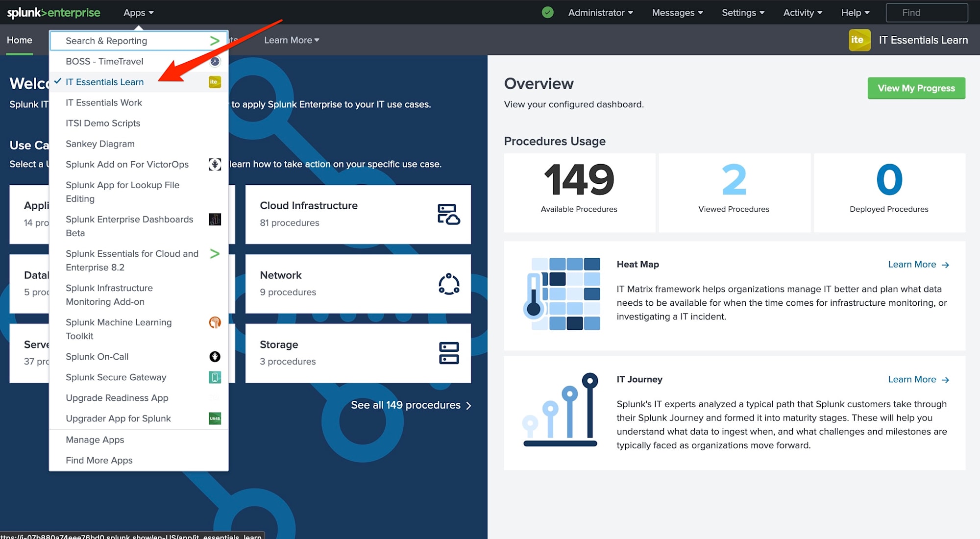Click the BOSS - TimeTravel clock icon
Screen dimensions: 980x539
coord(215,61)
